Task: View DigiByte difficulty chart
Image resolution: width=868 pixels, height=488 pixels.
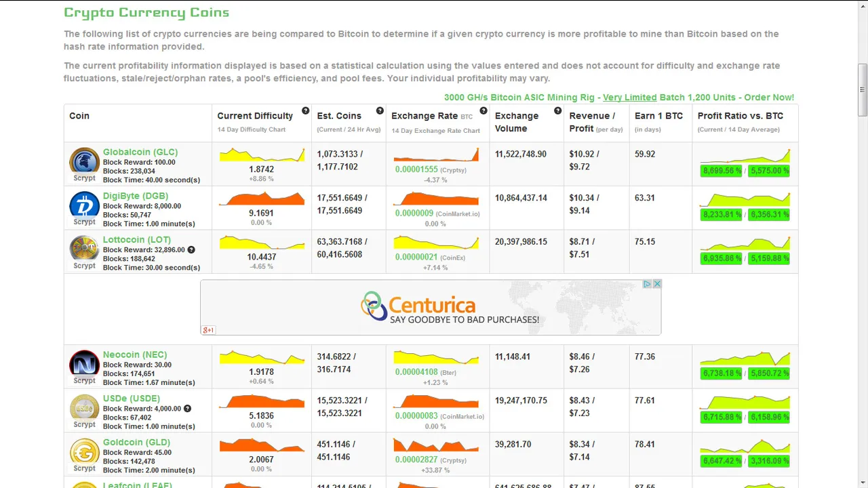Action: click(262, 199)
